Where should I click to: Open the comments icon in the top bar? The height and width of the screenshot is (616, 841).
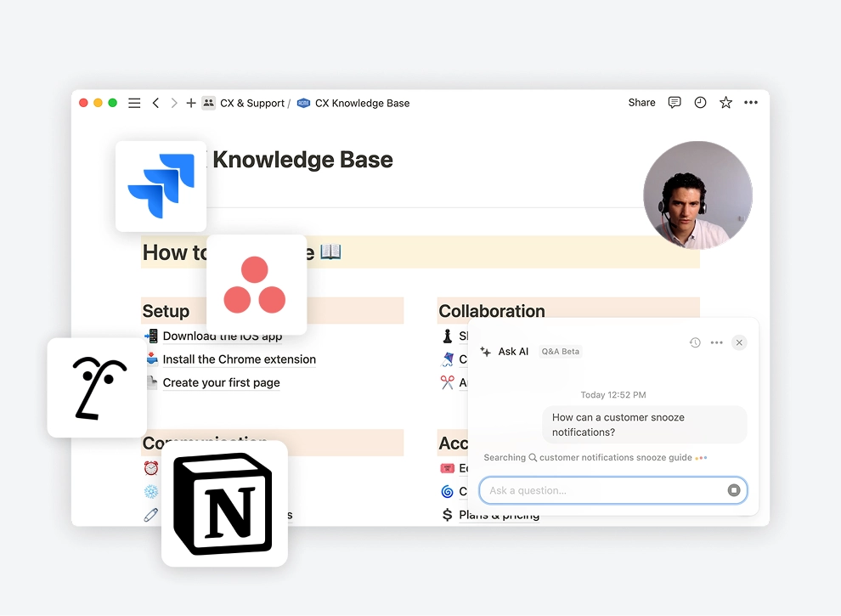[x=674, y=103]
